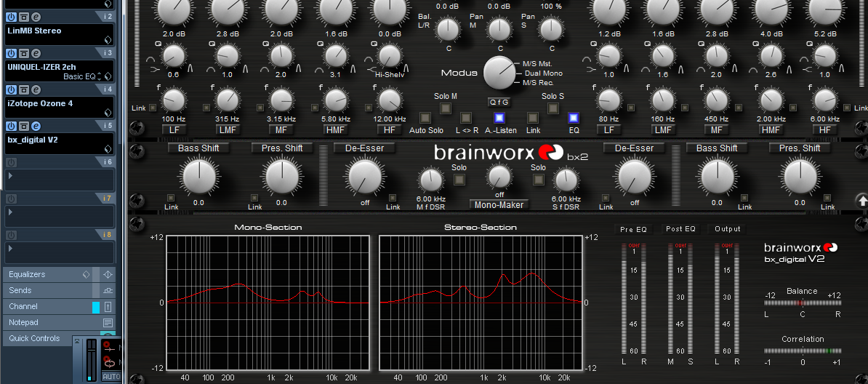Image resolution: width=868 pixels, height=384 pixels.
Task: Toggle the center Link button next to A.-Listen
Action: (533, 118)
